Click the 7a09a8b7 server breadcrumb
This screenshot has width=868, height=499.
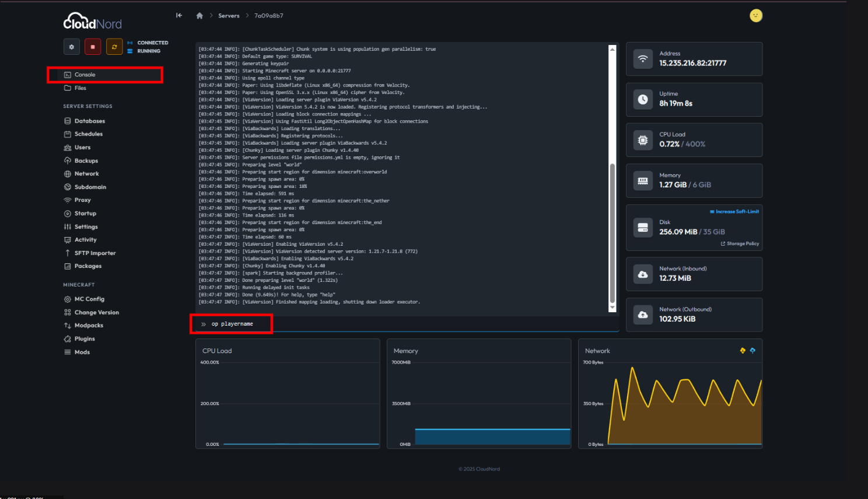268,16
